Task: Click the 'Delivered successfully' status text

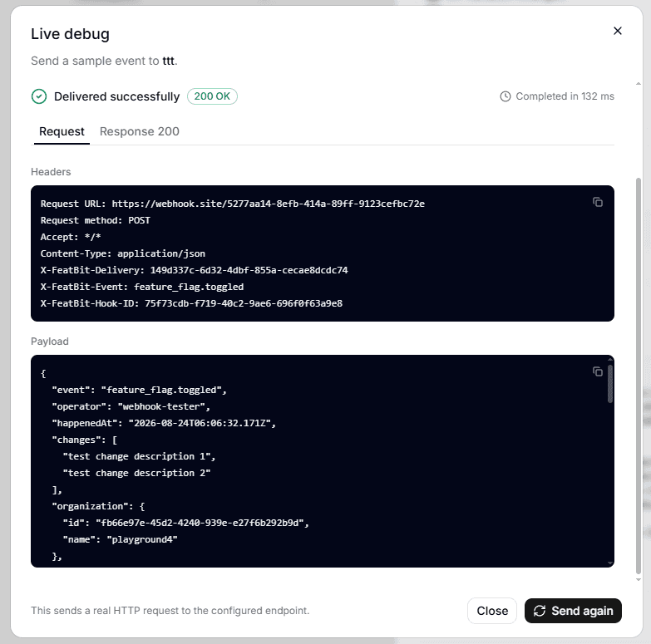Action: click(x=117, y=96)
